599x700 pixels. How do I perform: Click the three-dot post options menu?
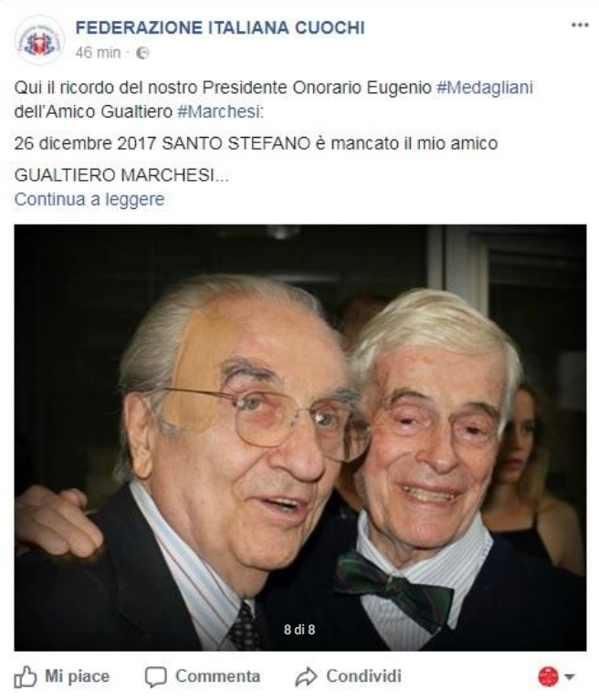coord(580,25)
